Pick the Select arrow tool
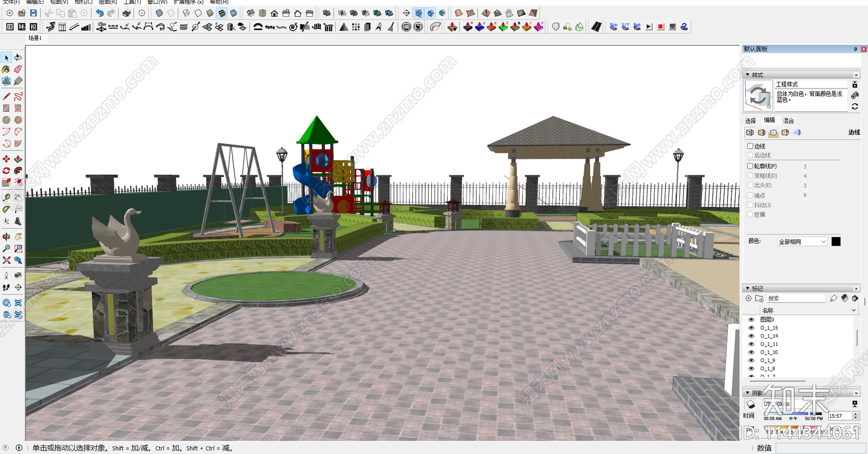The image size is (868, 454). click(x=7, y=58)
